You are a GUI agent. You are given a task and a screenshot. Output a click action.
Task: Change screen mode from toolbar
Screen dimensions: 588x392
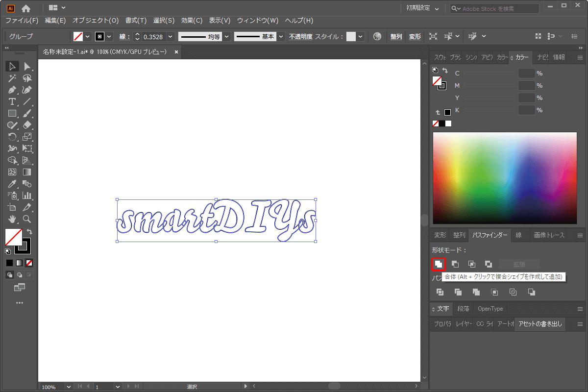coord(19,288)
